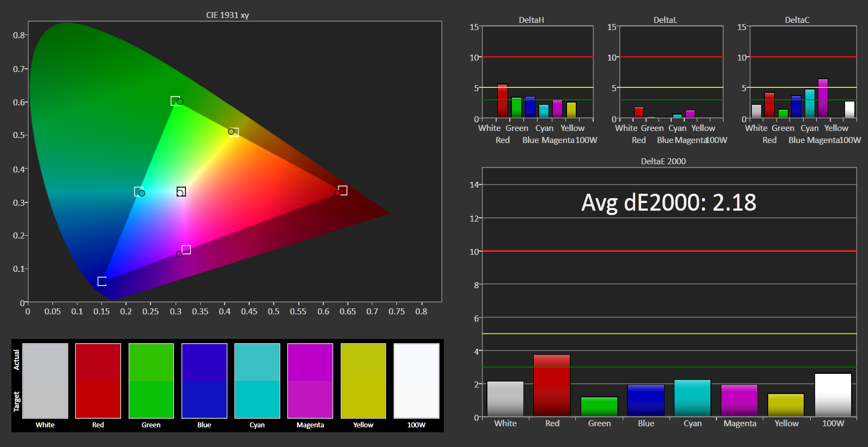Click the red bar in DeltaH chart
This screenshot has height=447, width=868.
(x=502, y=101)
